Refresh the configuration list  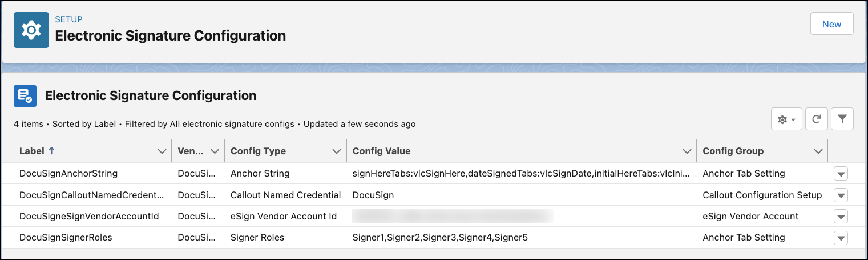point(817,119)
